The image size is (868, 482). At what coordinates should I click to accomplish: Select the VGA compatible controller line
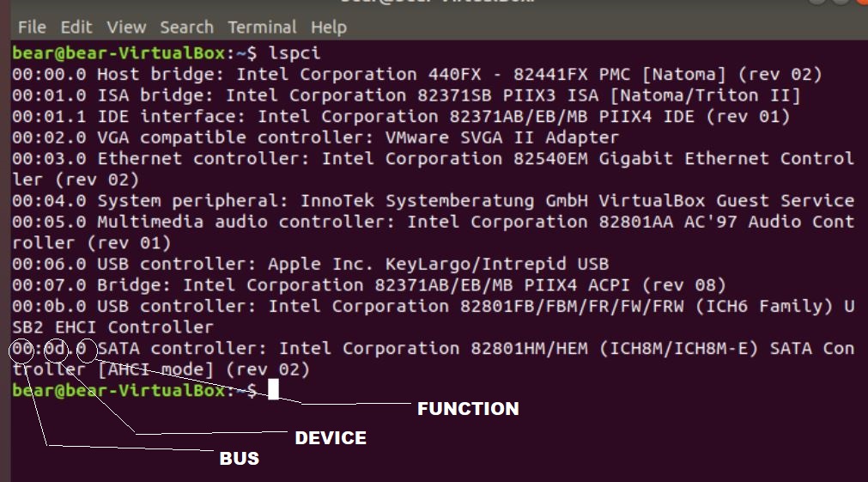315,137
